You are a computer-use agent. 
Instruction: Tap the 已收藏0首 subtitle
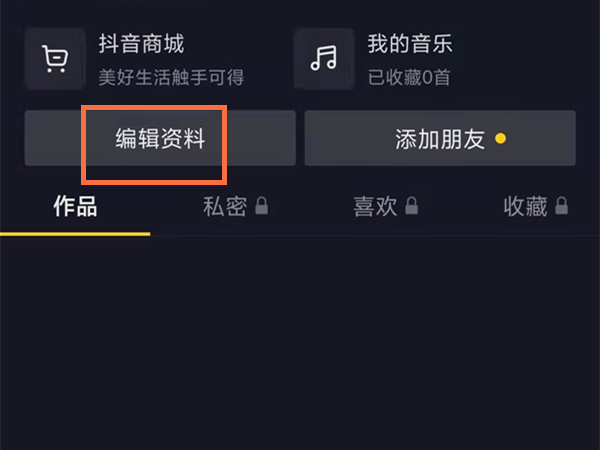point(409,77)
